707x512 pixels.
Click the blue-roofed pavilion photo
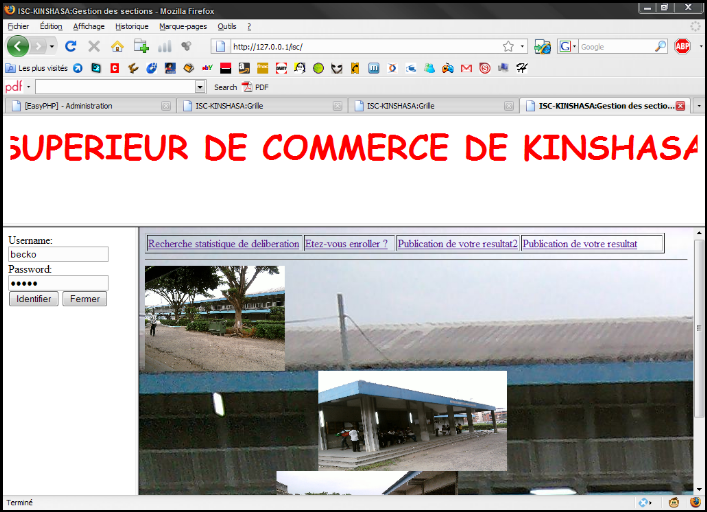pos(413,421)
